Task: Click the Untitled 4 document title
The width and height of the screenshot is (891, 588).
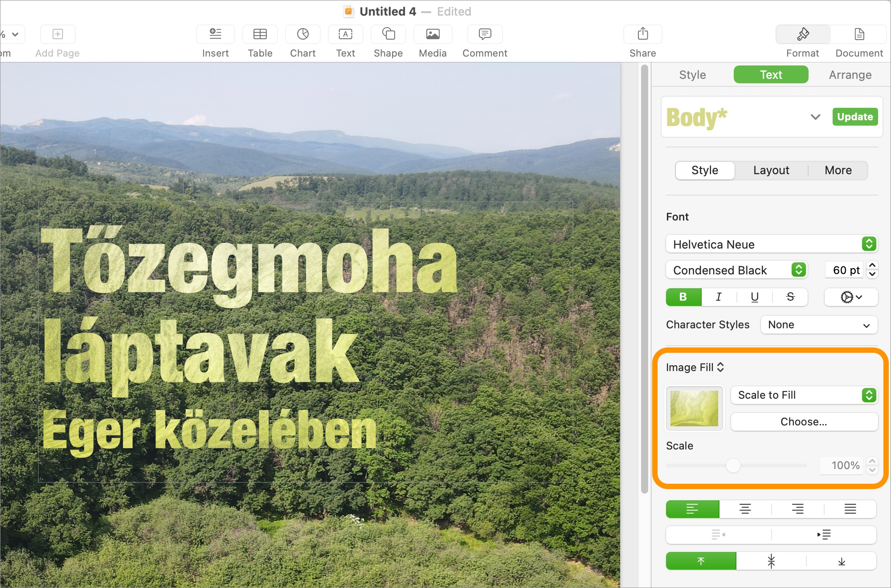Action: [388, 12]
